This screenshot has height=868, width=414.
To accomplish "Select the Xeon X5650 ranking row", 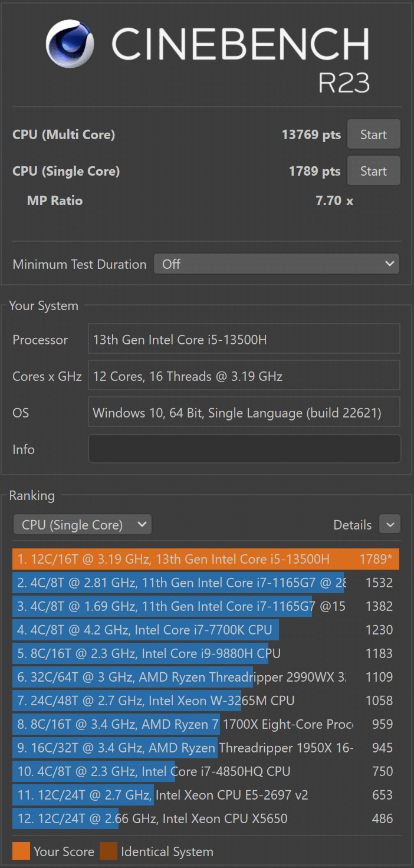I will click(x=205, y=818).
